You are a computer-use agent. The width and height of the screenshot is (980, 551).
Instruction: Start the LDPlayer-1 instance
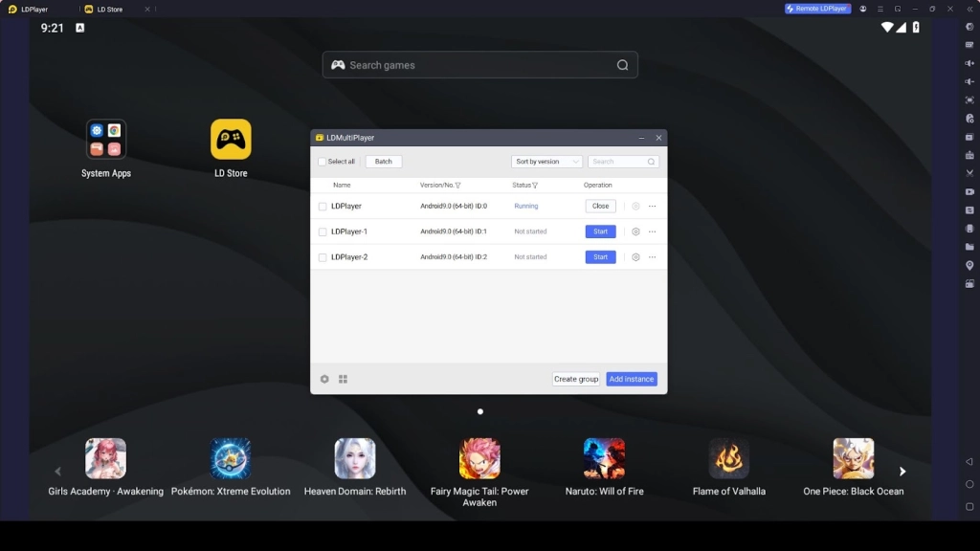click(601, 231)
